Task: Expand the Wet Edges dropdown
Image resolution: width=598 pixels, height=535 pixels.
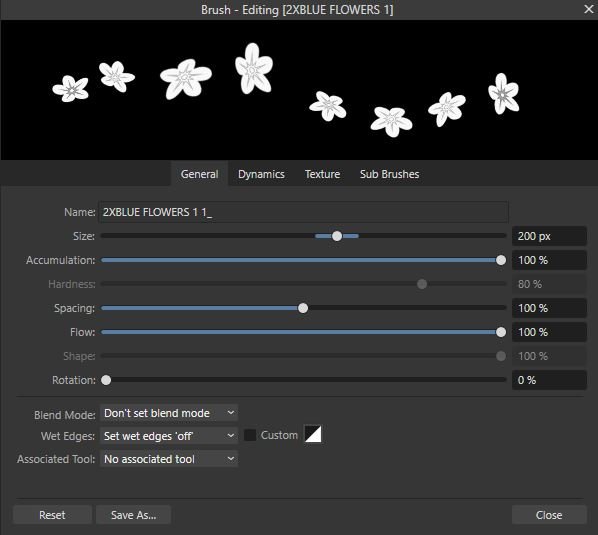Action: coord(169,435)
